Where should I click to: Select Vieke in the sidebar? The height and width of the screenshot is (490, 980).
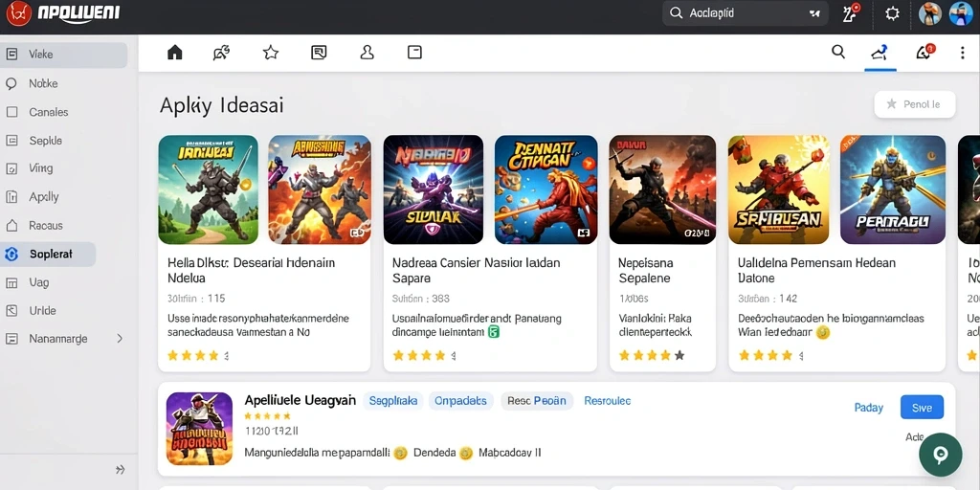(x=64, y=55)
